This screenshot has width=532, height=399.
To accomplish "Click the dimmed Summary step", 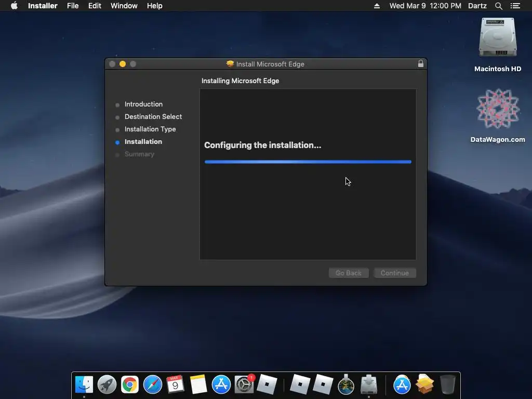I will point(139,154).
